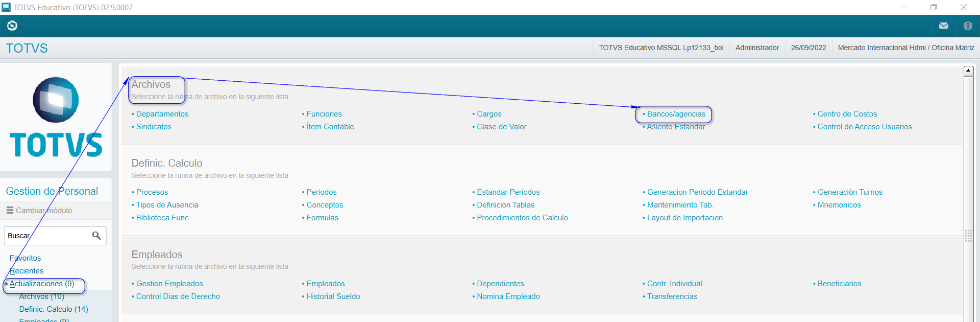The width and height of the screenshot is (980, 322).
Task: Open Mnemonicos routine
Action: tap(839, 205)
